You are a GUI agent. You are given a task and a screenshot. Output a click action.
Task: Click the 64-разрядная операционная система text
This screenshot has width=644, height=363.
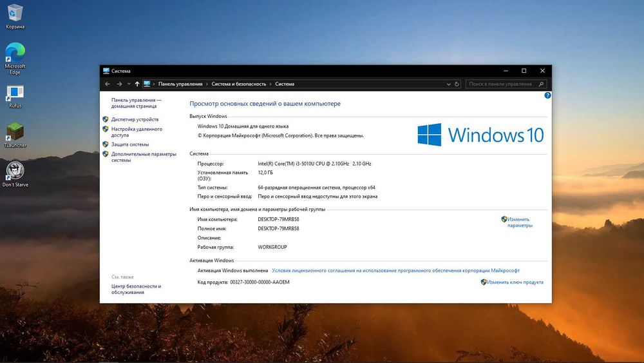click(x=316, y=188)
